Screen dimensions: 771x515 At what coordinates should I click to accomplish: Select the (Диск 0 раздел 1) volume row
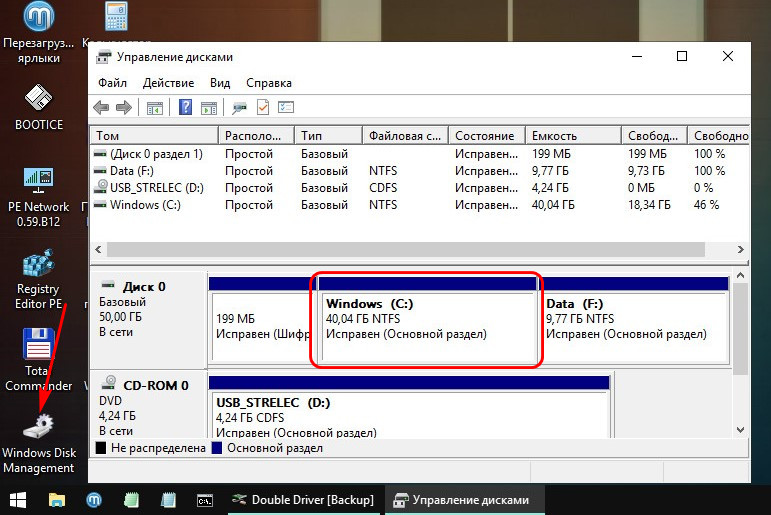420,154
